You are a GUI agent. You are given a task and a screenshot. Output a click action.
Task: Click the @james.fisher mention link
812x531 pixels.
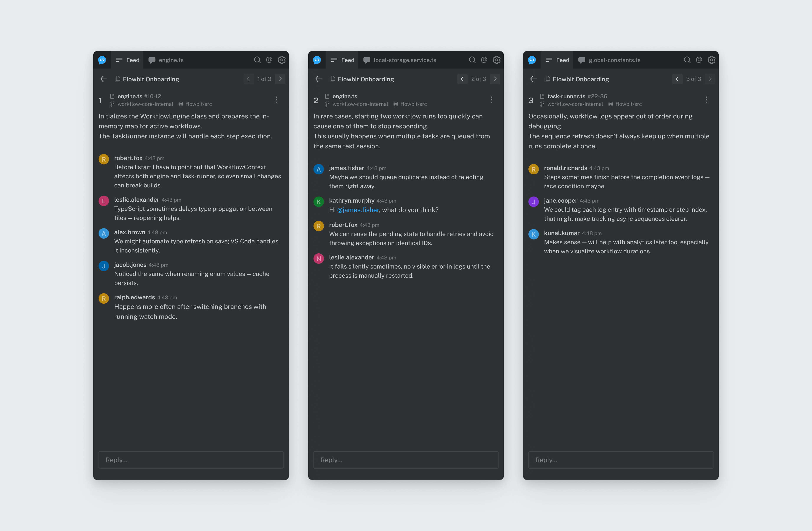358,210
